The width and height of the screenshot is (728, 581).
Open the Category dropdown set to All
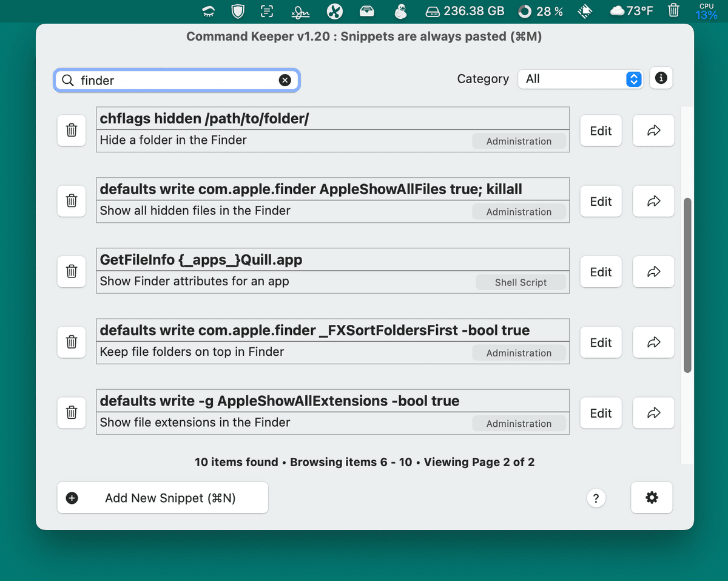click(580, 79)
